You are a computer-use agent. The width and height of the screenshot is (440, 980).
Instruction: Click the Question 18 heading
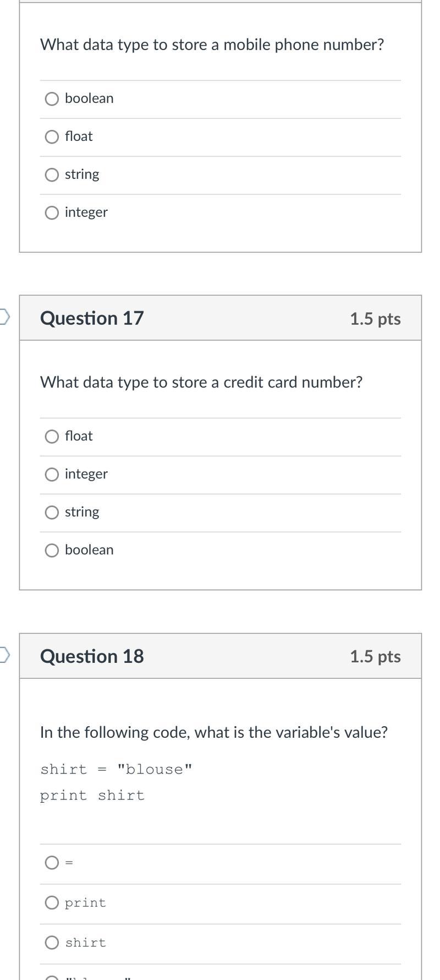tap(92, 656)
